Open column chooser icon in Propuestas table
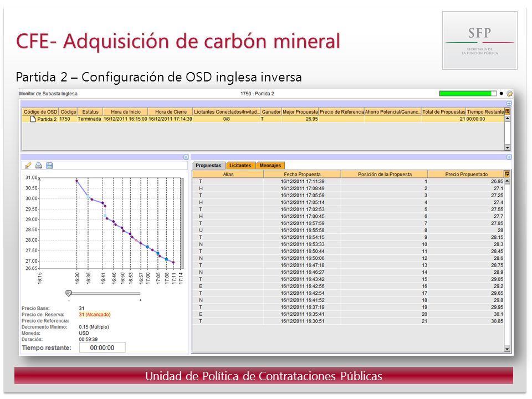Screen dimensions: 532x399 pyautogui.click(x=507, y=174)
